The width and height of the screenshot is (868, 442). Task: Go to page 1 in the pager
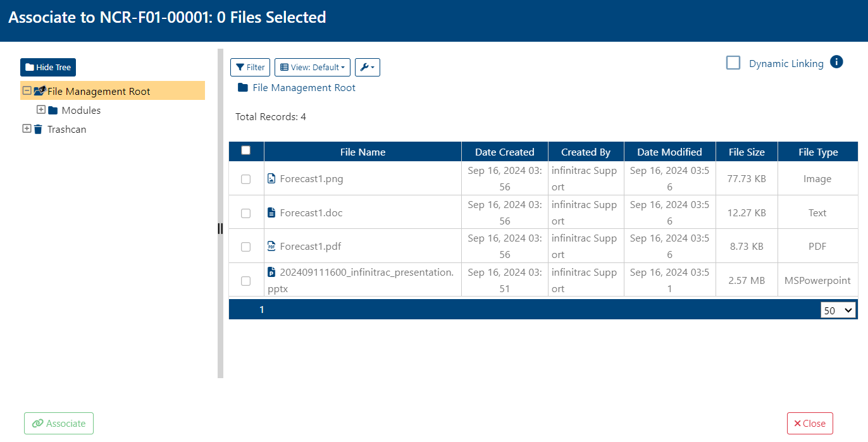tap(262, 310)
